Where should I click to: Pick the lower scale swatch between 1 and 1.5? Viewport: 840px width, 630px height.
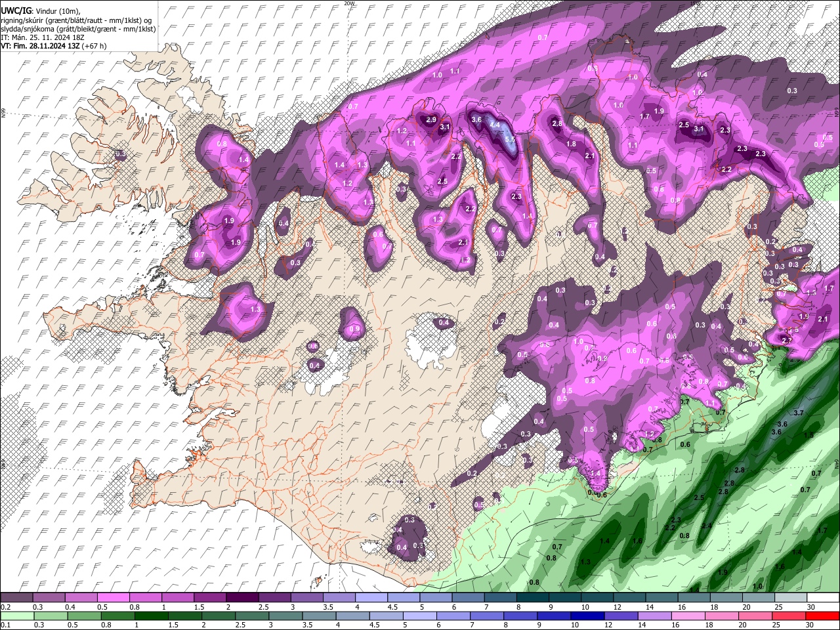151,616
